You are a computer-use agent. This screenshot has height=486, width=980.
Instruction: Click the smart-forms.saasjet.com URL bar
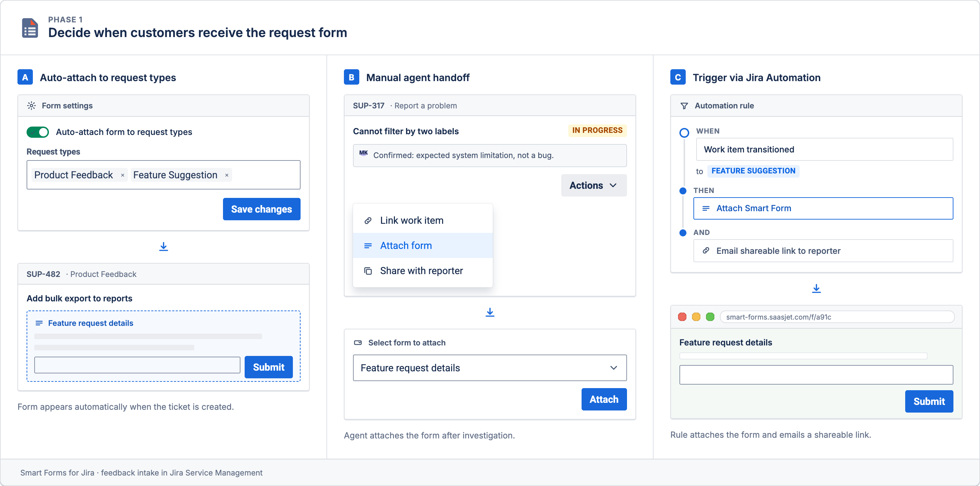click(x=837, y=317)
